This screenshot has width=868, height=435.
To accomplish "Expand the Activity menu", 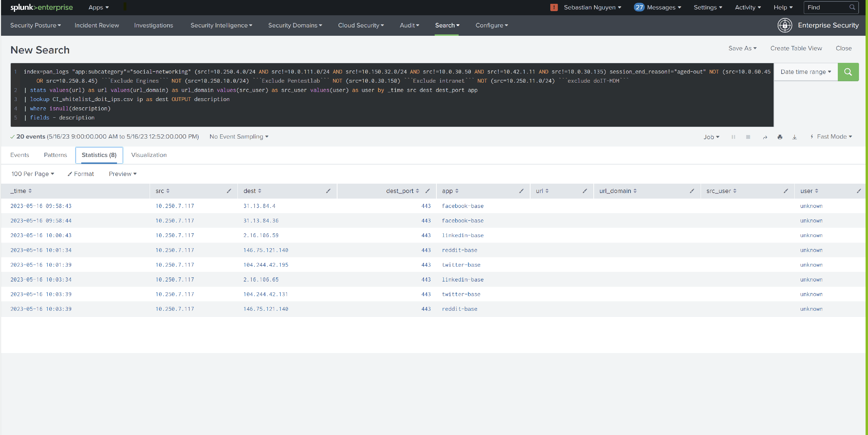I will pyautogui.click(x=748, y=7).
